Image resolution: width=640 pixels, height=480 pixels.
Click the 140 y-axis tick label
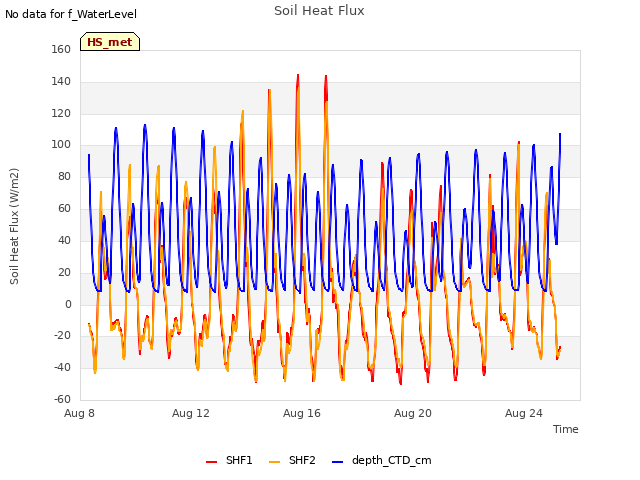point(61,81)
